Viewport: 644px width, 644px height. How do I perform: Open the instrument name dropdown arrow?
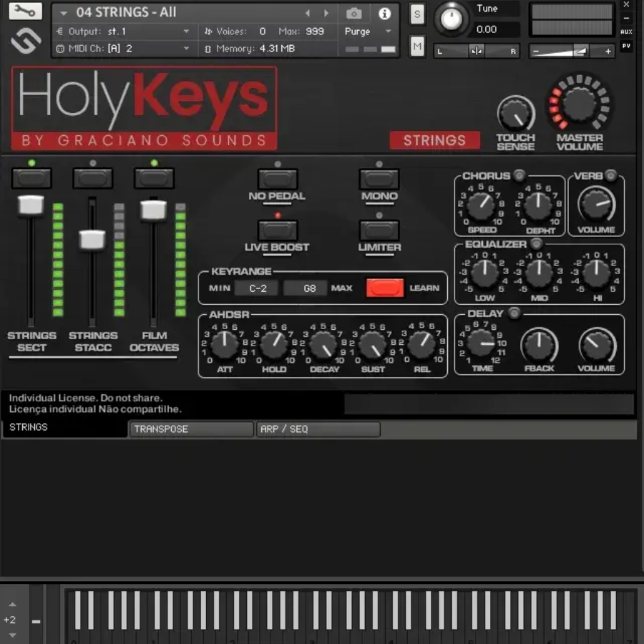click(x=64, y=13)
